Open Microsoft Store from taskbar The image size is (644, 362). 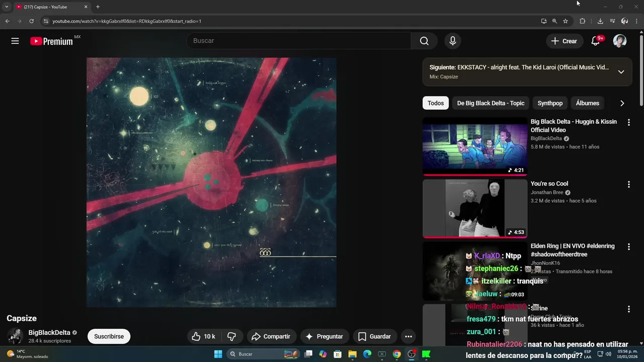(338, 354)
